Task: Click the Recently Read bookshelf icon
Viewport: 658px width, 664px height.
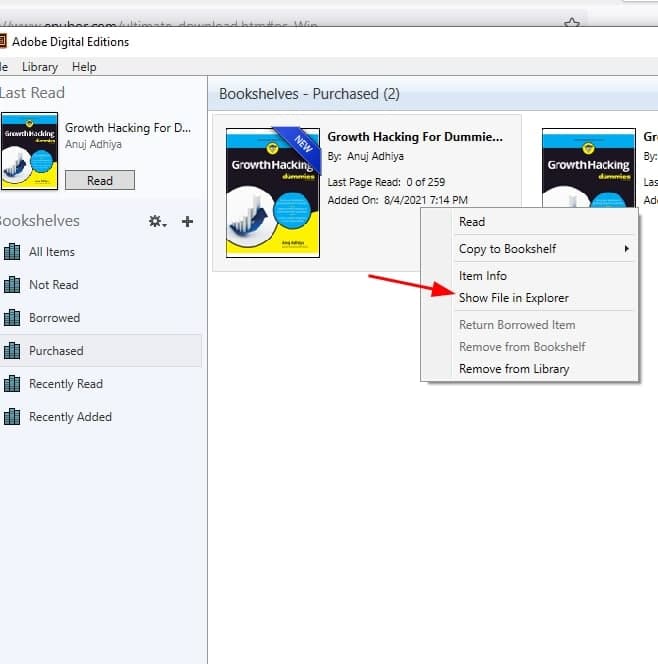Action: 12,384
